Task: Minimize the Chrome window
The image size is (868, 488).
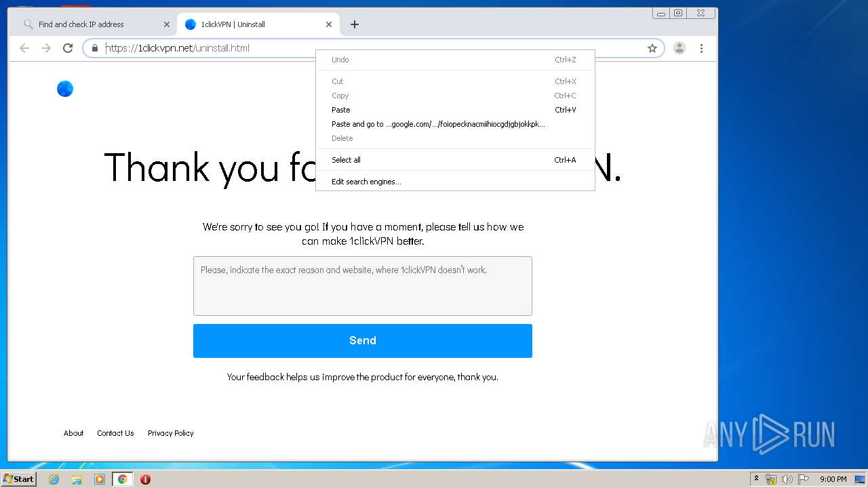Action: [661, 13]
